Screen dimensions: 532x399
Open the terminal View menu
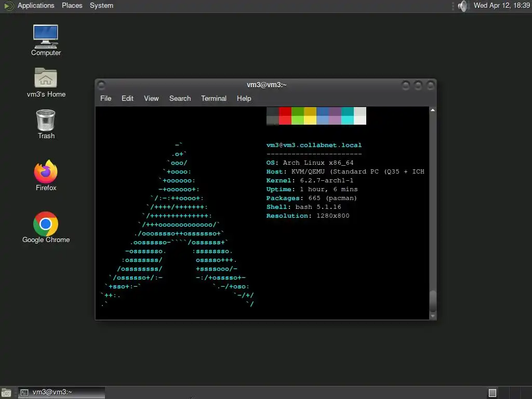point(151,98)
